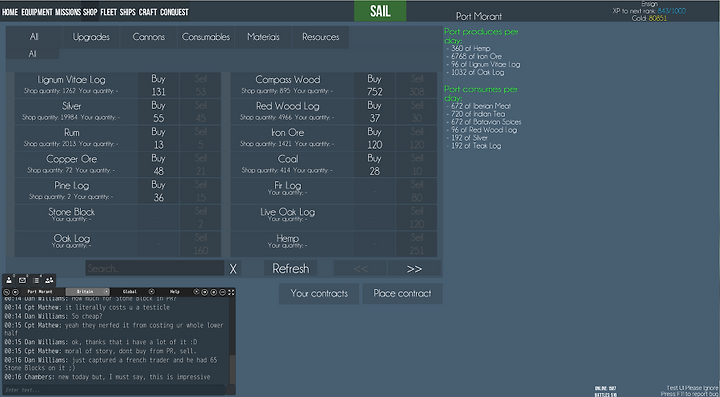Screen dimensions: 720x397
Task: Go to previous shop page with << button
Action: tap(360, 268)
